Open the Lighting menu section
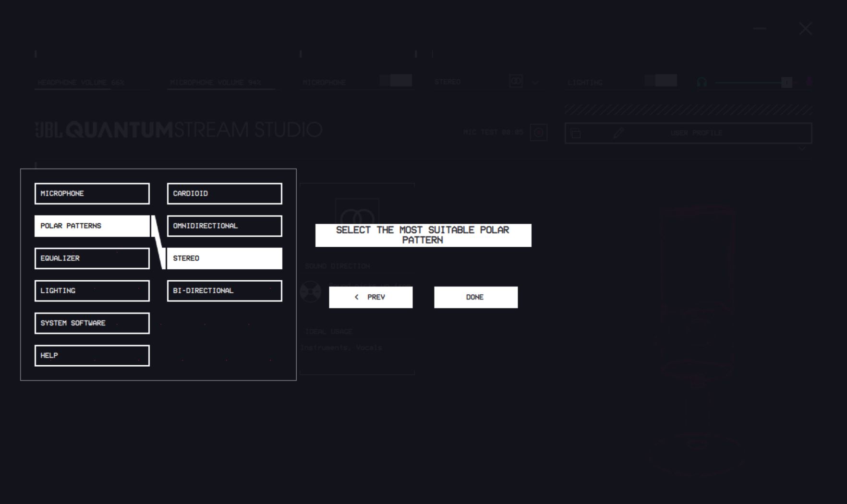Screen dimensions: 847x504 [92, 291]
